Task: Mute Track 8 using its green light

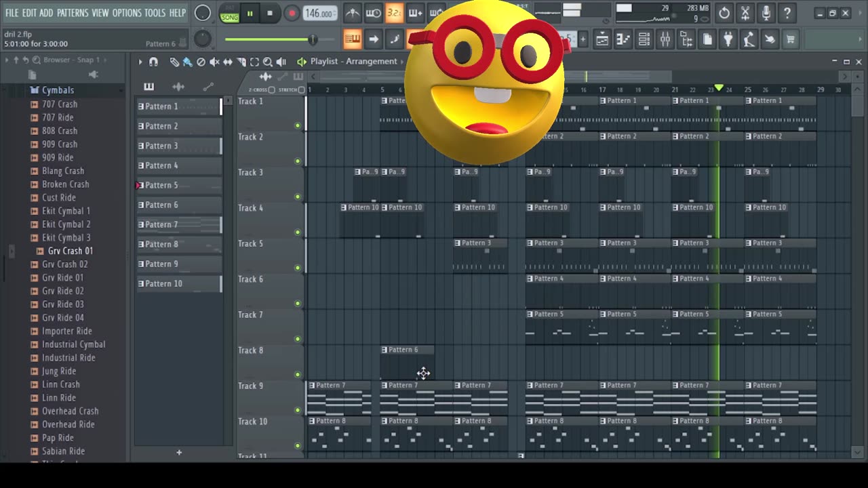Action: pyautogui.click(x=297, y=374)
